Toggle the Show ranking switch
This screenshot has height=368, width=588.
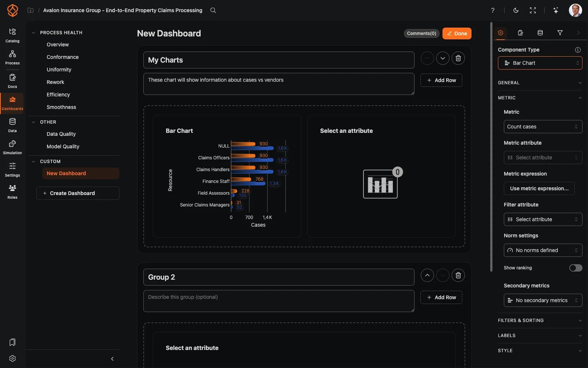point(576,268)
